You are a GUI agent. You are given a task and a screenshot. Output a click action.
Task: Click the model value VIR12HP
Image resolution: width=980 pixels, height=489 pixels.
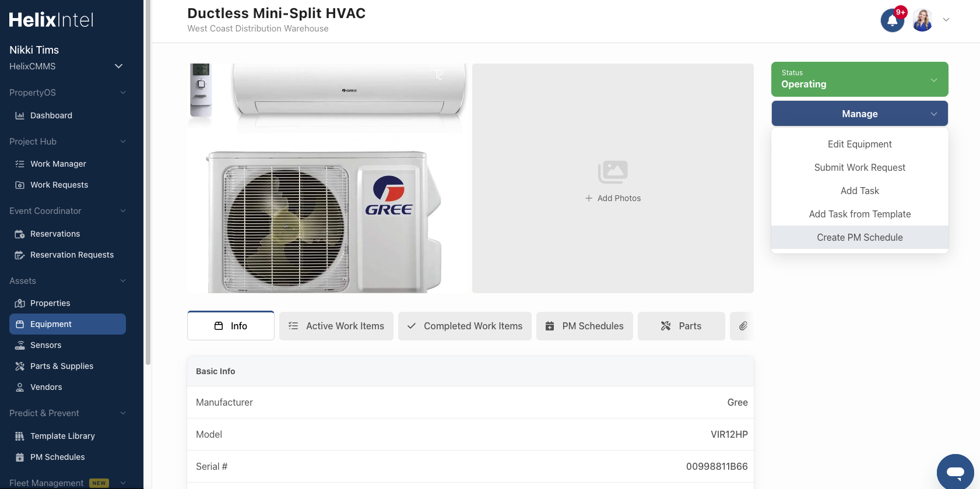pos(729,434)
